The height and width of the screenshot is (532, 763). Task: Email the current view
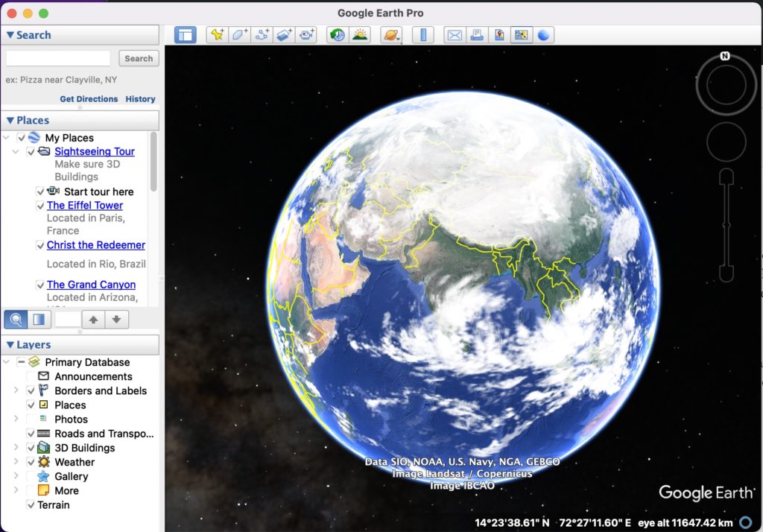tap(454, 34)
